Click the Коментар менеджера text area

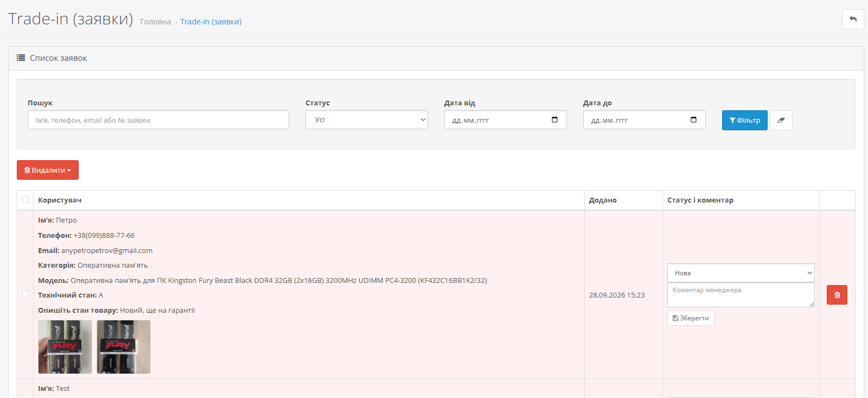741,295
